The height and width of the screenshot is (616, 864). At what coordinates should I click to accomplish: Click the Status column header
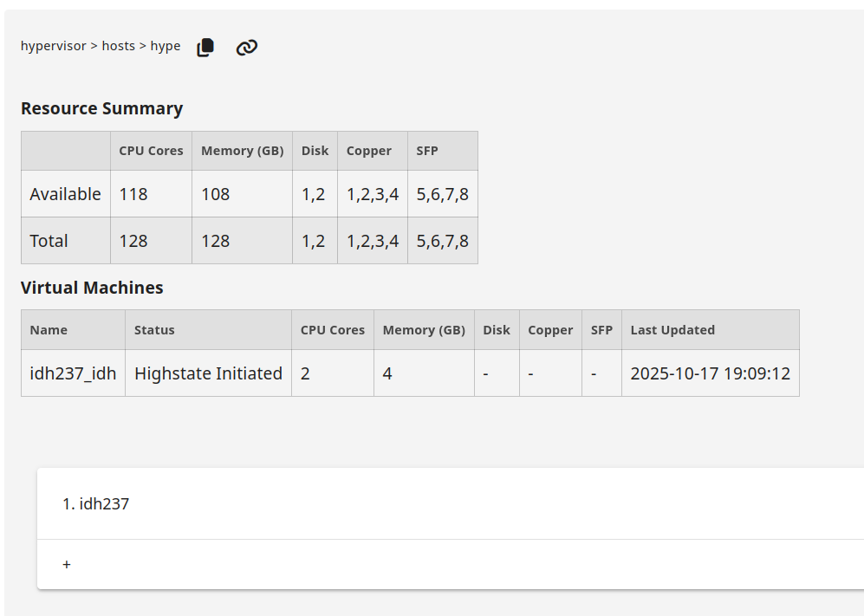coord(154,330)
